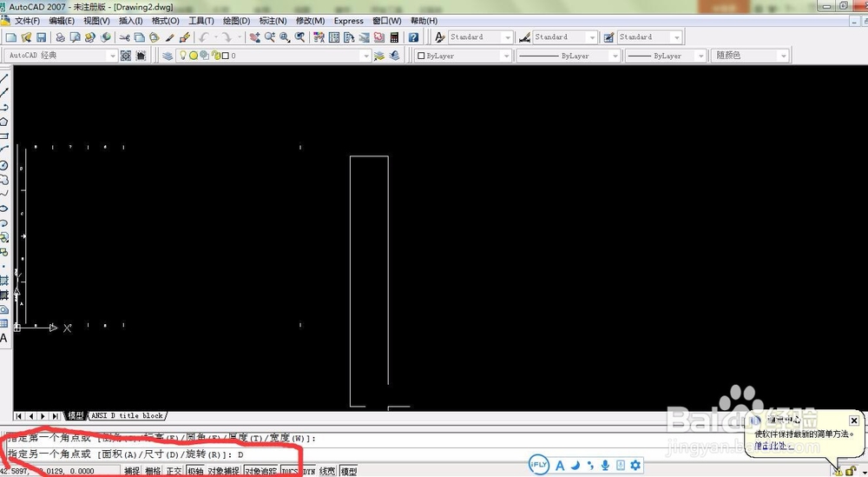Click the Publish icon
This screenshot has width=868, height=477.
click(x=89, y=37)
